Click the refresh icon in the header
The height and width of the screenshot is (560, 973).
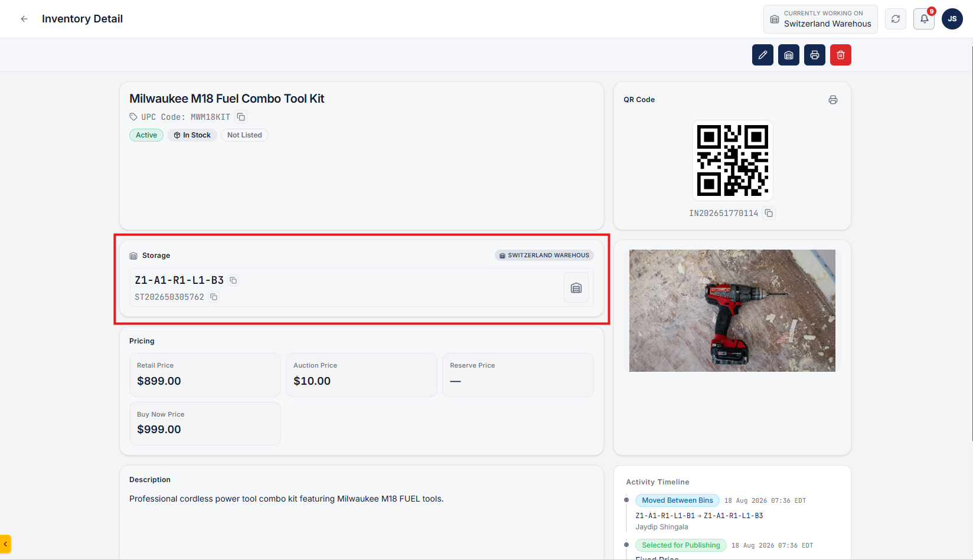click(x=896, y=19)
